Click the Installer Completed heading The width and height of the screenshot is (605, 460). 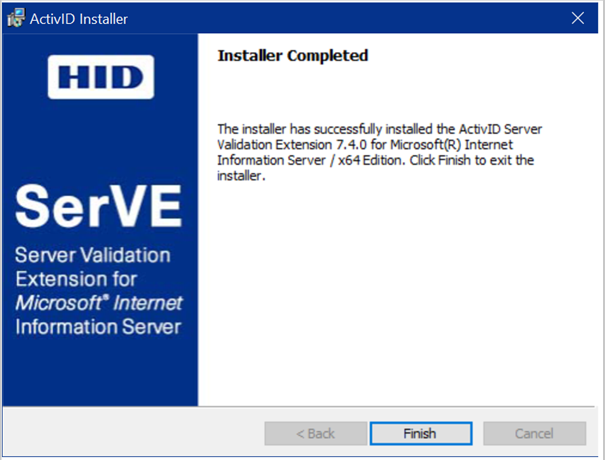click(292, 56)
